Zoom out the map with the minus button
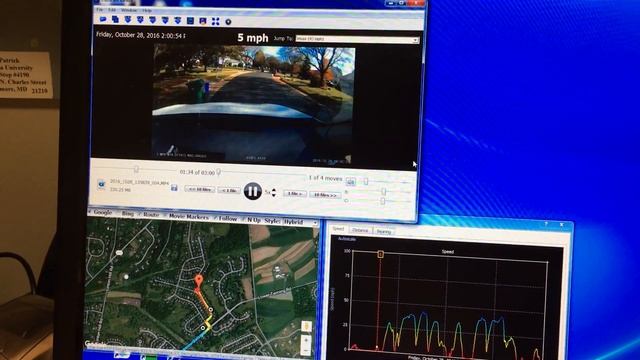 (x=306, y=351)
